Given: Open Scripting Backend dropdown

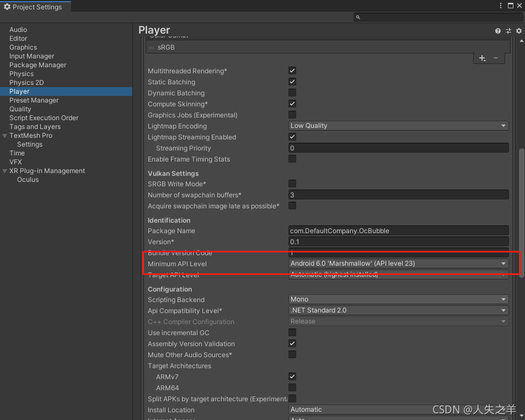Looking at the screenshot, I should [398, 299].
